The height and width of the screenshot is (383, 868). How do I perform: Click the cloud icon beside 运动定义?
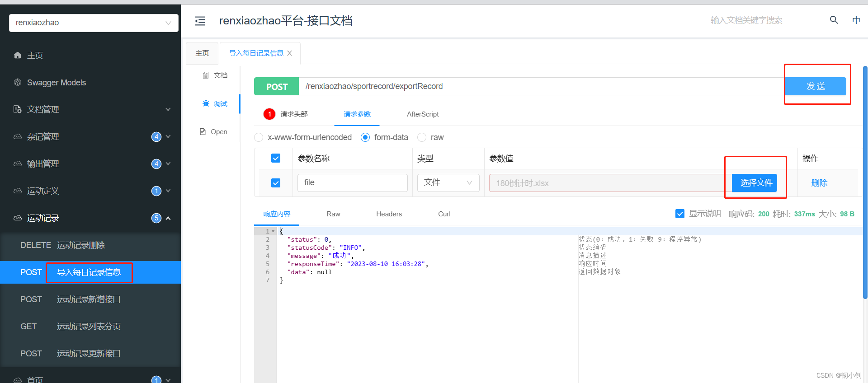(x=18, y=191)
